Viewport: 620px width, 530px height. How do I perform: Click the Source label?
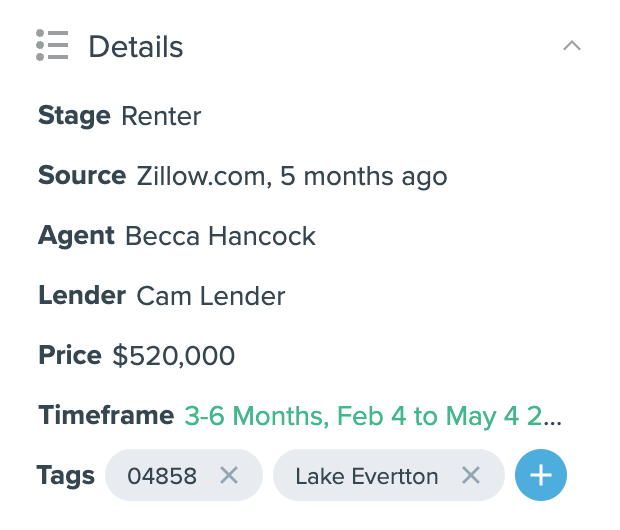point(82,175)
